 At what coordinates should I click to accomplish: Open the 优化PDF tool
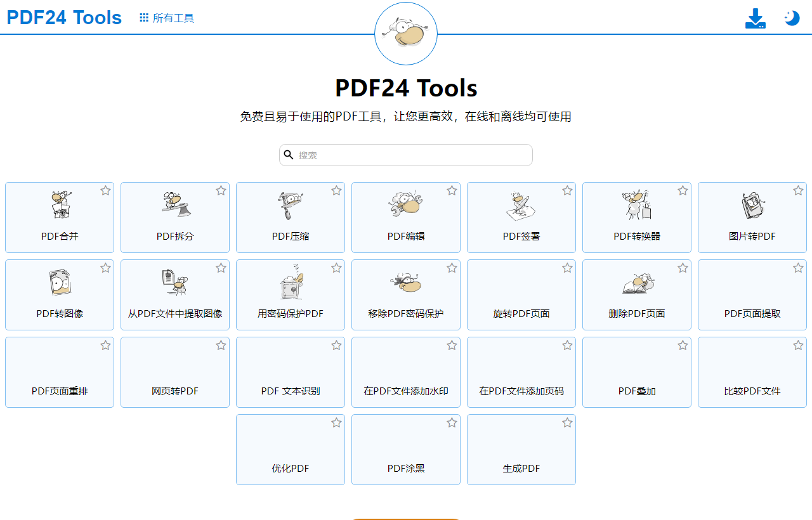(291, 450)
